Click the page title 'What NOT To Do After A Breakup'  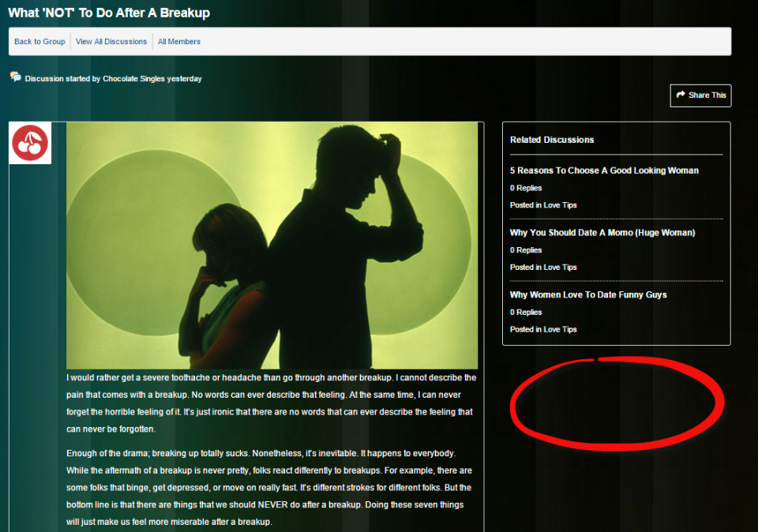[x=109, y=13]
